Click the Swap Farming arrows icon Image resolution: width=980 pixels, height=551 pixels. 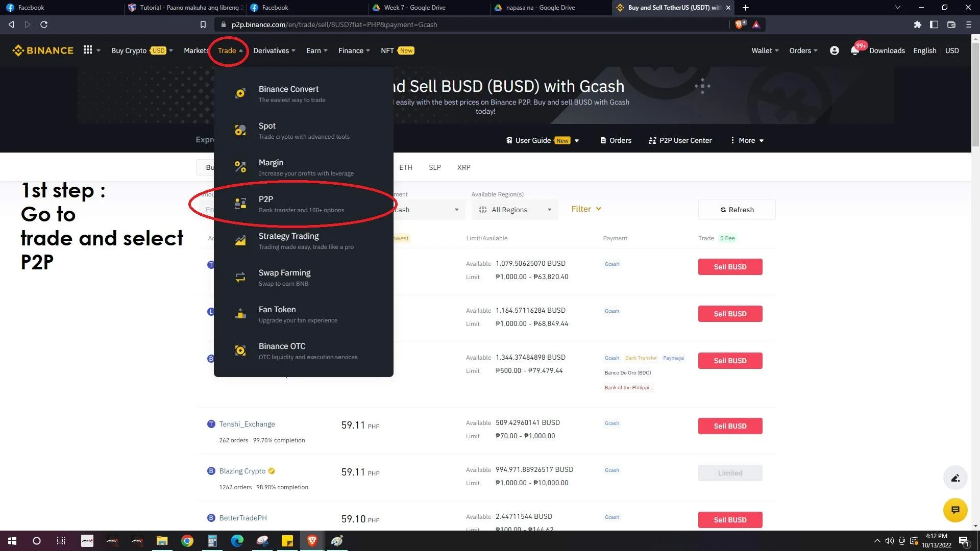pos(240,278)
